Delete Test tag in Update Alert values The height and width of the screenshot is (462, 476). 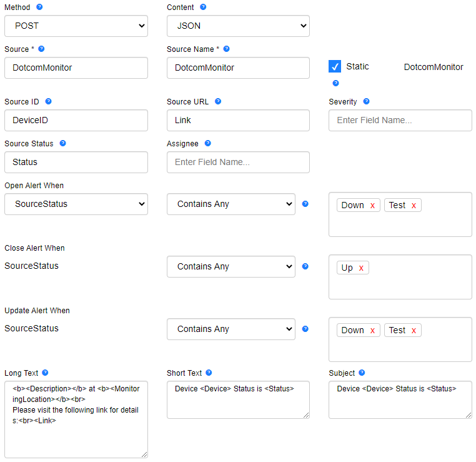pyautogui.click(x=414, y=331)
